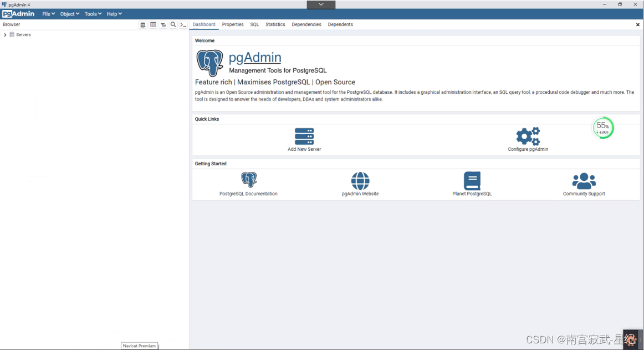Click the Add New Server icon
644x350 pixels.
click(x=304, y=136)
